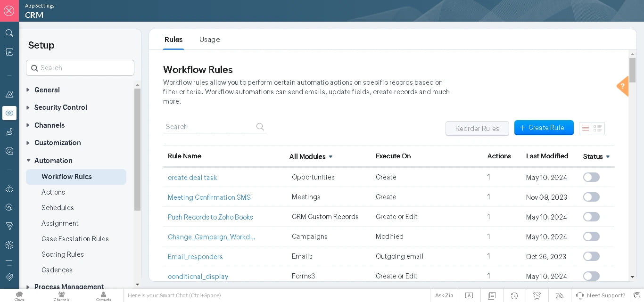Switch to the Usage tab

point(209,40)
